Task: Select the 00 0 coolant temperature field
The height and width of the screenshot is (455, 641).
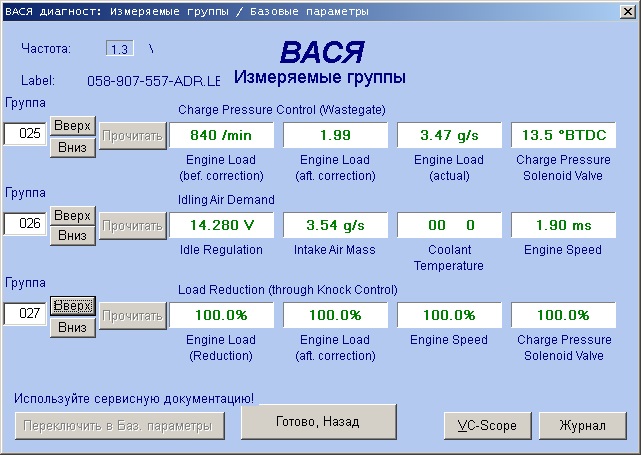Action: pos(449,225)
